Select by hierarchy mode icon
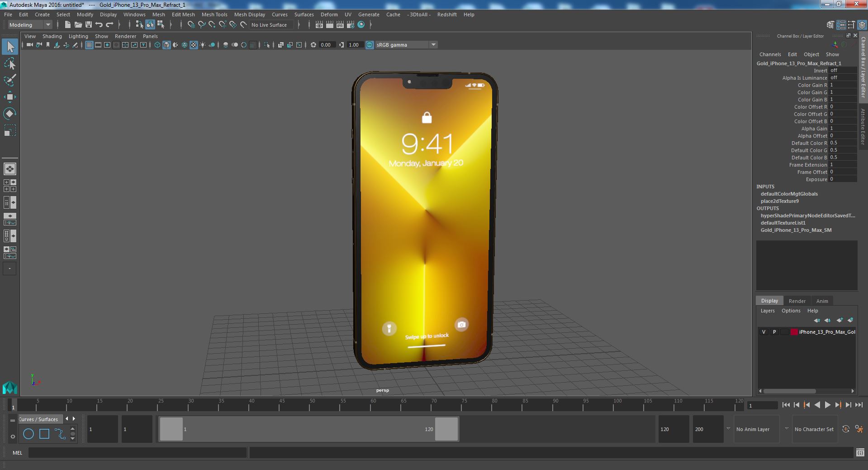 [x=139, y=25]
